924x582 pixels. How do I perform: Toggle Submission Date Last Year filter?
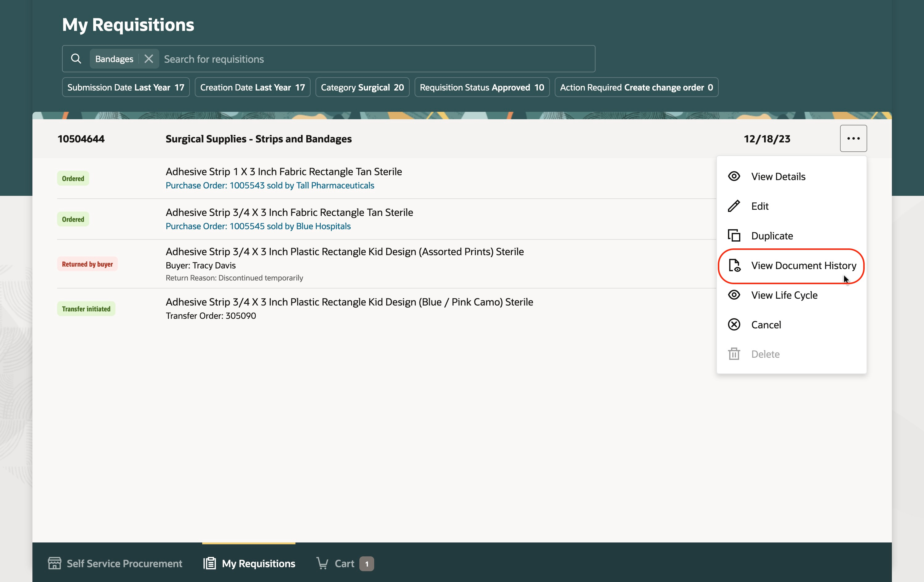click(x=125, y=87)
